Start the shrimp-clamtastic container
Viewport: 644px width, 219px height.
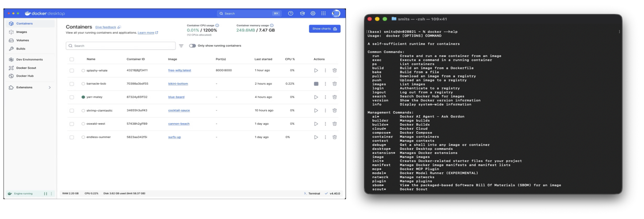[x=316, y=110]
